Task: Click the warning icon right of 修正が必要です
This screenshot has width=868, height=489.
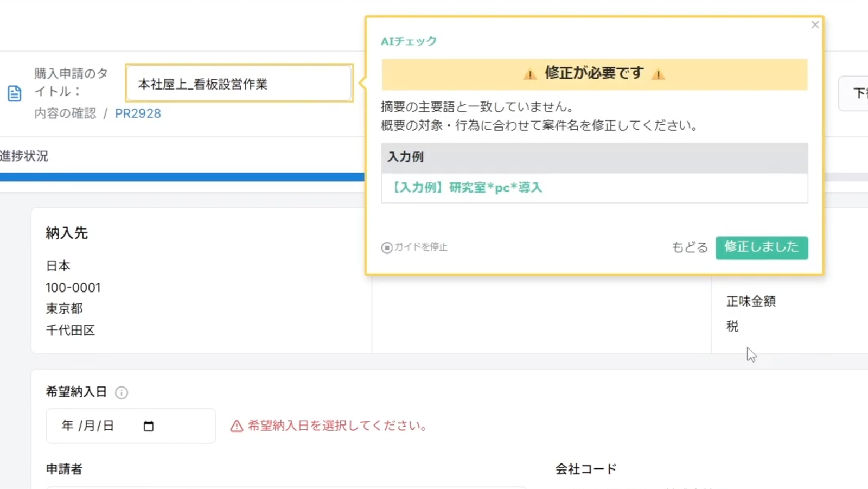Action: click(x=658, y=74)
